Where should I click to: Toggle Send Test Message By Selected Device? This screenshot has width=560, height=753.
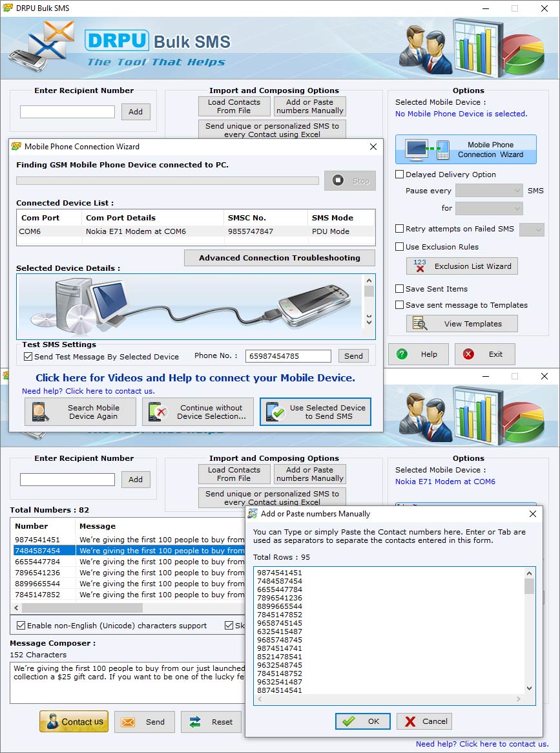click(x=26, y=356)
